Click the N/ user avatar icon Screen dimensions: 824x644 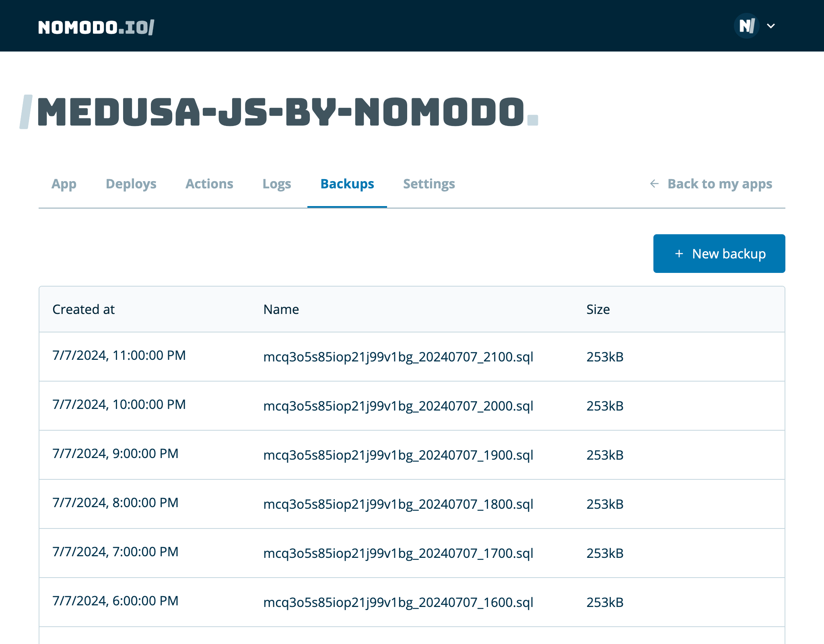[746, 26]
